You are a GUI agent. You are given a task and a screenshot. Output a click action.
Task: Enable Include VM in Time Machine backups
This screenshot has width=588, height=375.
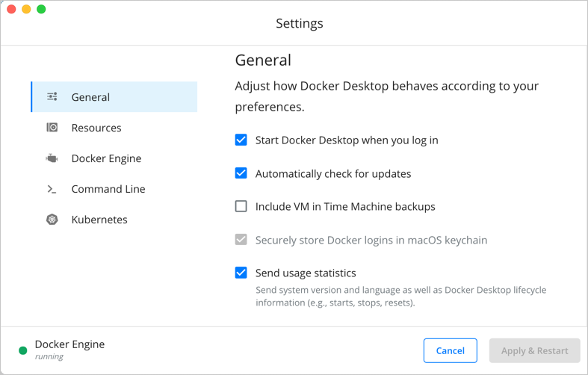pyautogui.click(x=241, y=206)
